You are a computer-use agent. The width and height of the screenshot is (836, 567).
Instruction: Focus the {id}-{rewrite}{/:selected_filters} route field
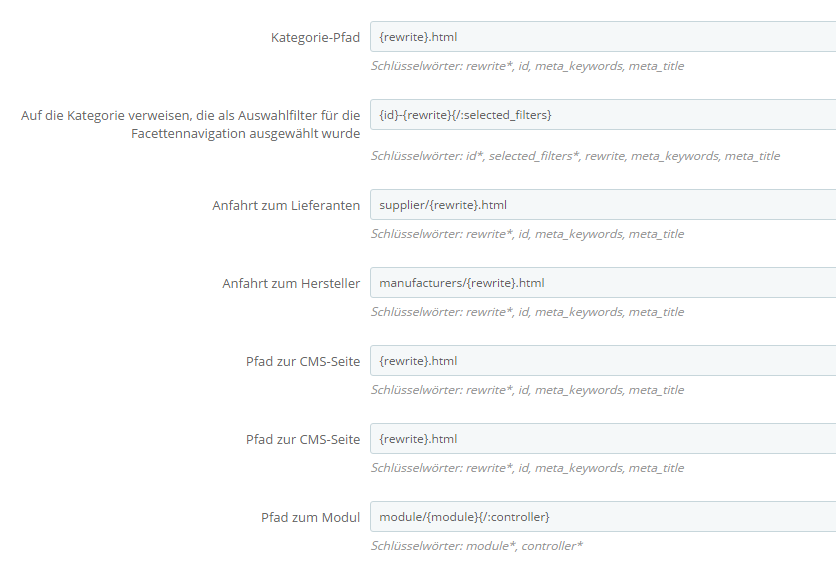click(600, 115)
